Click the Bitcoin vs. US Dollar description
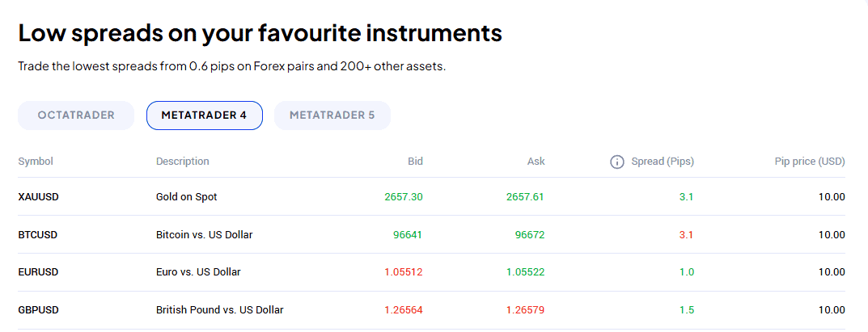Viewport: 868px width, 332px height. pyautogui.click(x=204, y=234)
